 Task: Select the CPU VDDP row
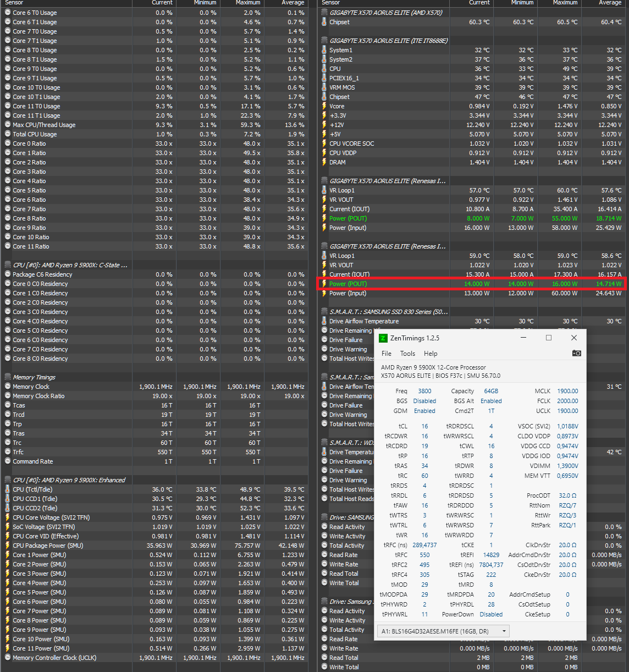click(x=472, y=153)
